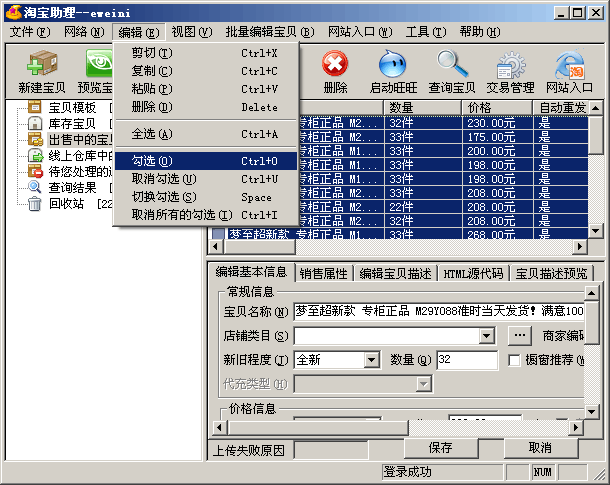Choose 勾选 Ctrl+O menu entry
Screen dimensions: 610x485
click(x=206, y=161)
